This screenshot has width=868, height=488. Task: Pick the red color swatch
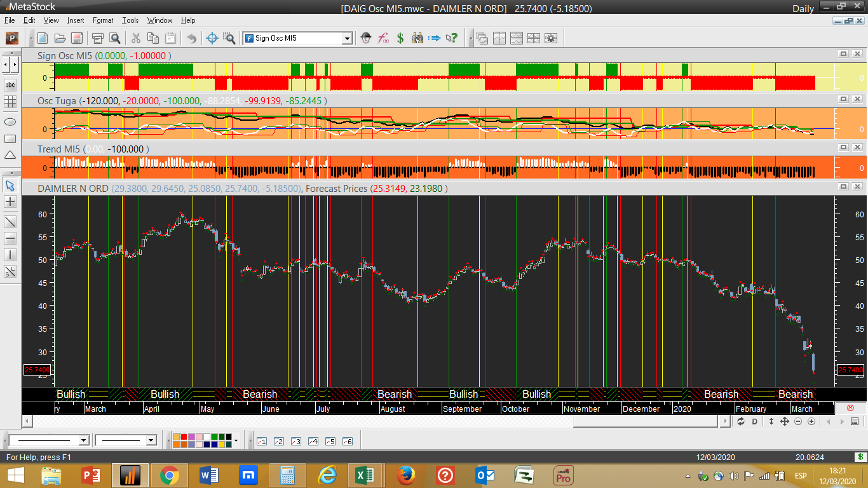pyautogui.click(x=184, y=437)
